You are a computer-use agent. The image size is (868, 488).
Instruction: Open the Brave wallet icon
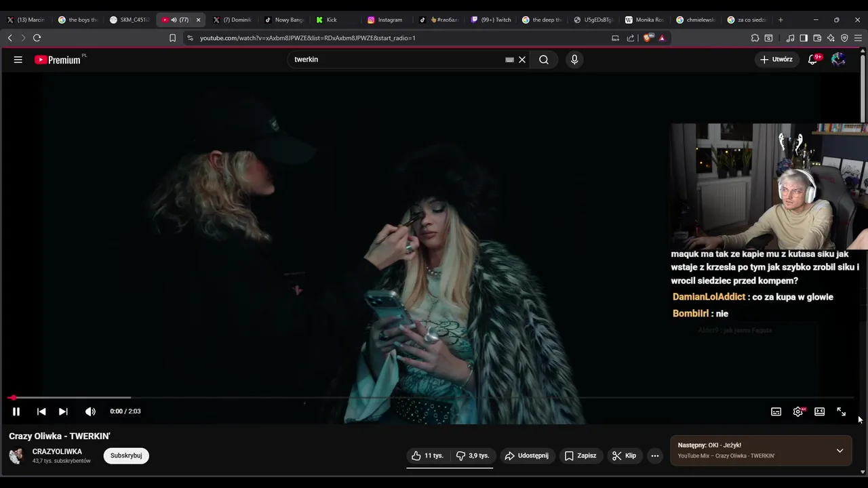pyautogui.click(x=817, y=38)
